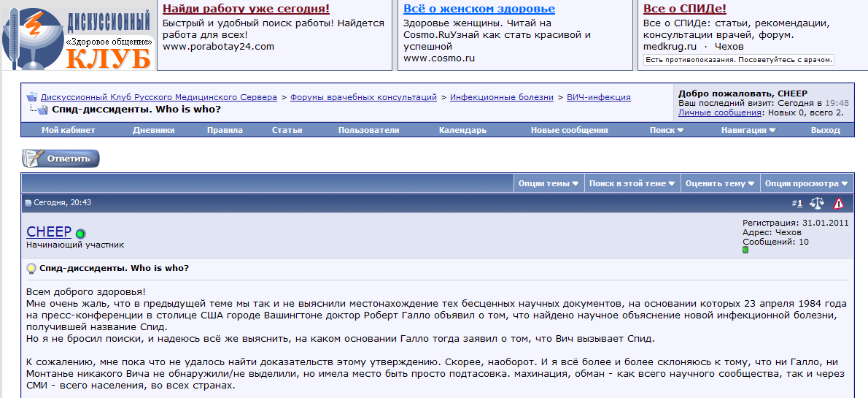Click the red warning triangle report icon
Image resolution: width=868 pixels, height=398 pixels.
[838, 203]
